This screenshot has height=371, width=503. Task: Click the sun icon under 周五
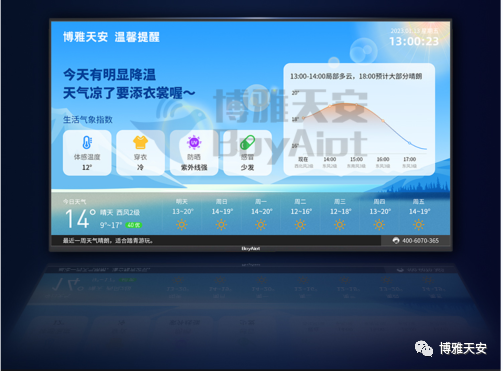click(x=419, y=225)
